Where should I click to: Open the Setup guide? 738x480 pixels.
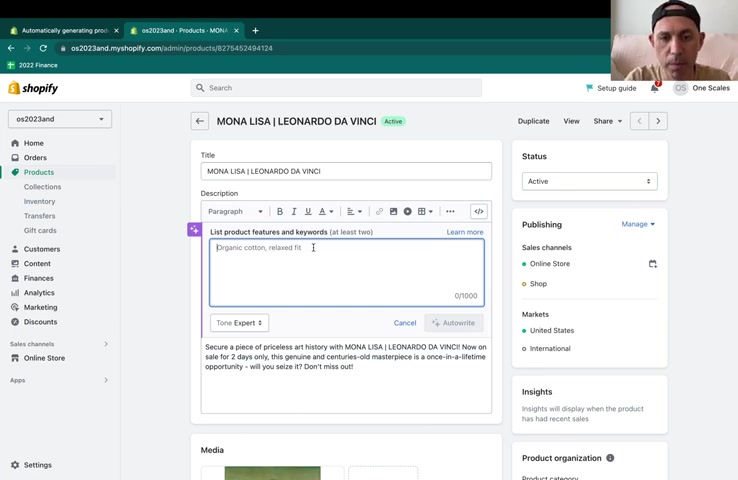click(x=611, y=88)
